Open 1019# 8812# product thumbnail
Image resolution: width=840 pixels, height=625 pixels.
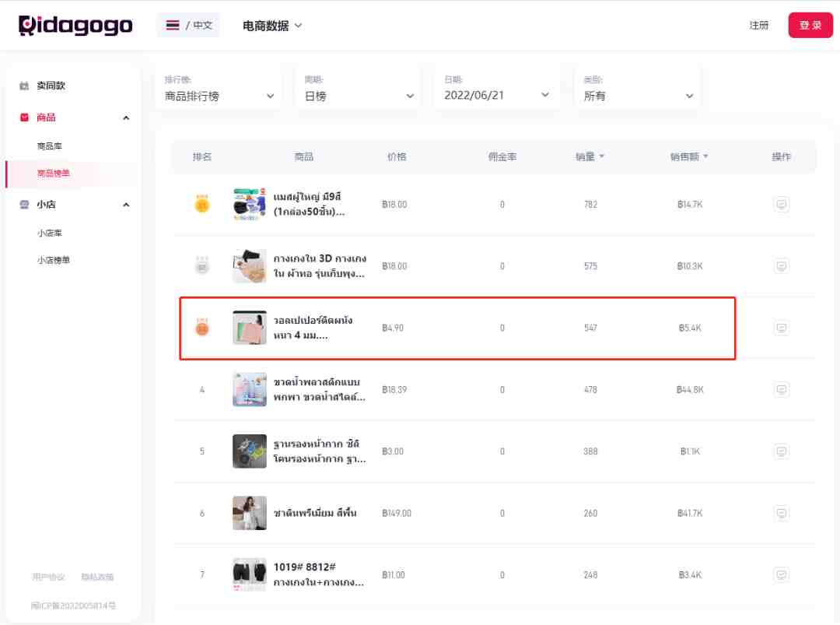coord(249,574)
